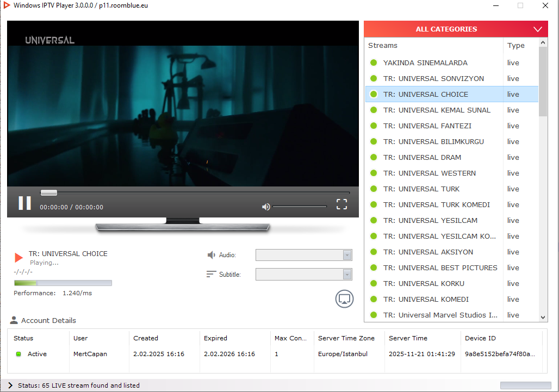
Task: Click the expired date 2.02.2026 16:16
Action: coord(229,354)
